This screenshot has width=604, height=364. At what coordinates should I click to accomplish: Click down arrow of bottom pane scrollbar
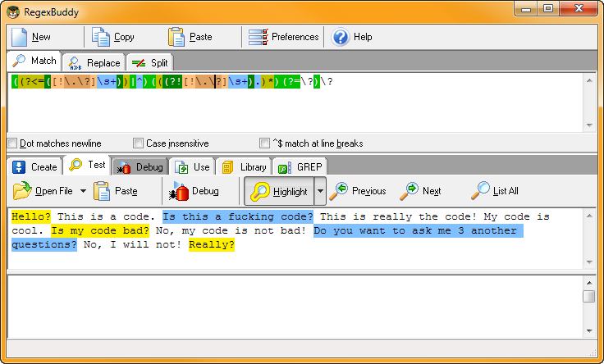(589, 331)
